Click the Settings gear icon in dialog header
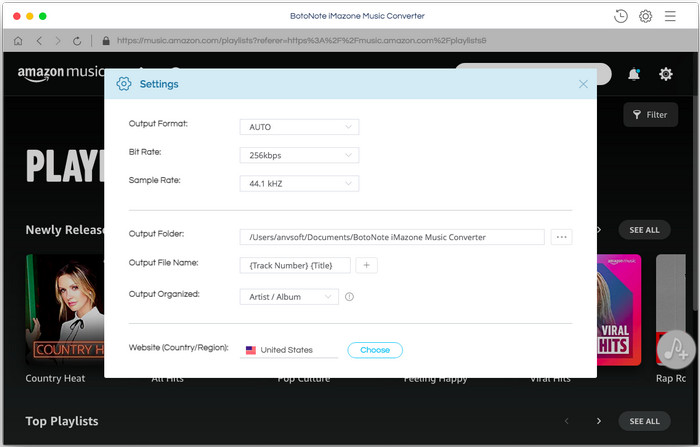This screenshot has height=447, width=700. click(x=124, y=84)
